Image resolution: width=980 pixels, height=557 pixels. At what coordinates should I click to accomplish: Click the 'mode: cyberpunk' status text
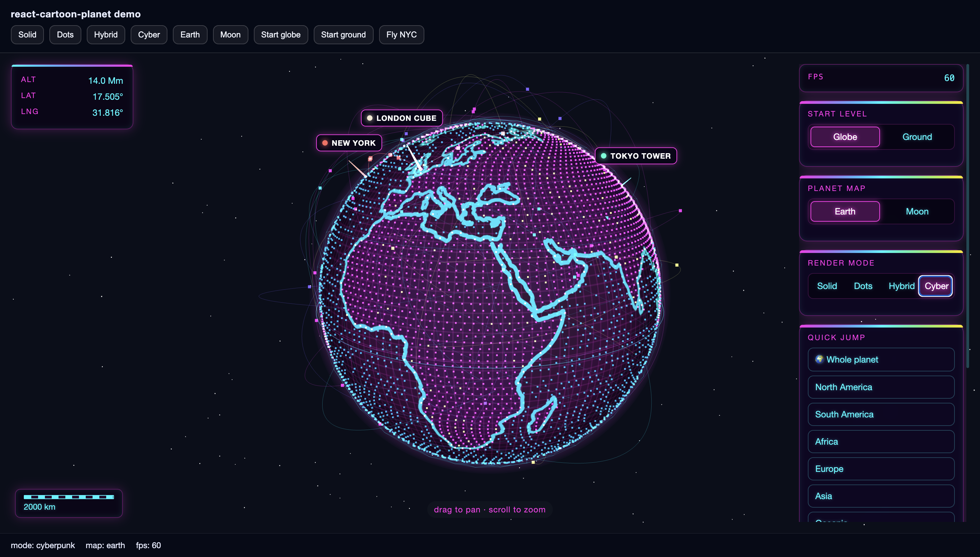coord(43,545)
